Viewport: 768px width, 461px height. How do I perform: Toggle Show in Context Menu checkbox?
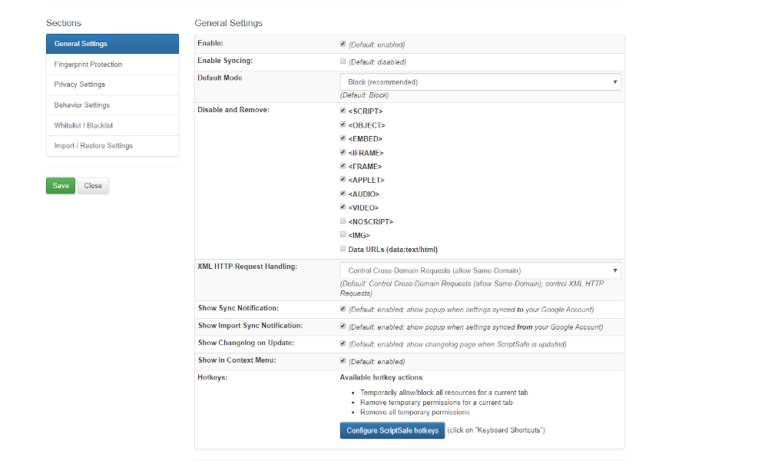[x=343, y=361]
